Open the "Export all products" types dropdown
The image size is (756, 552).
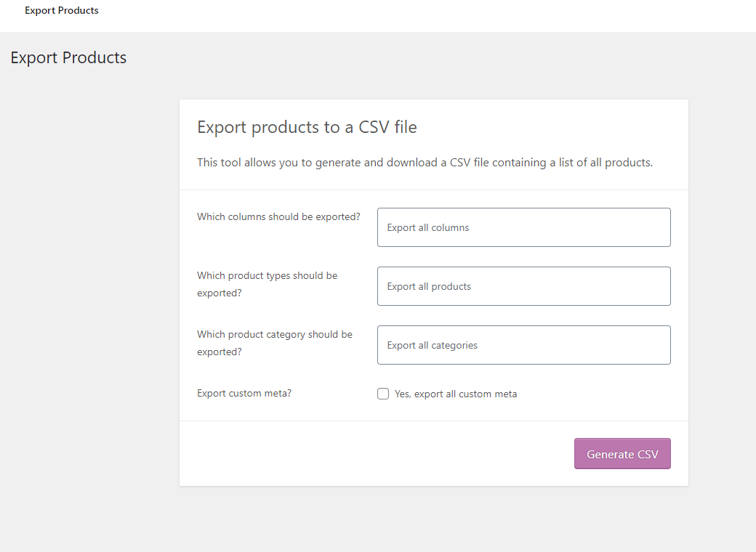pyautogui.click(x=523, y=286)
